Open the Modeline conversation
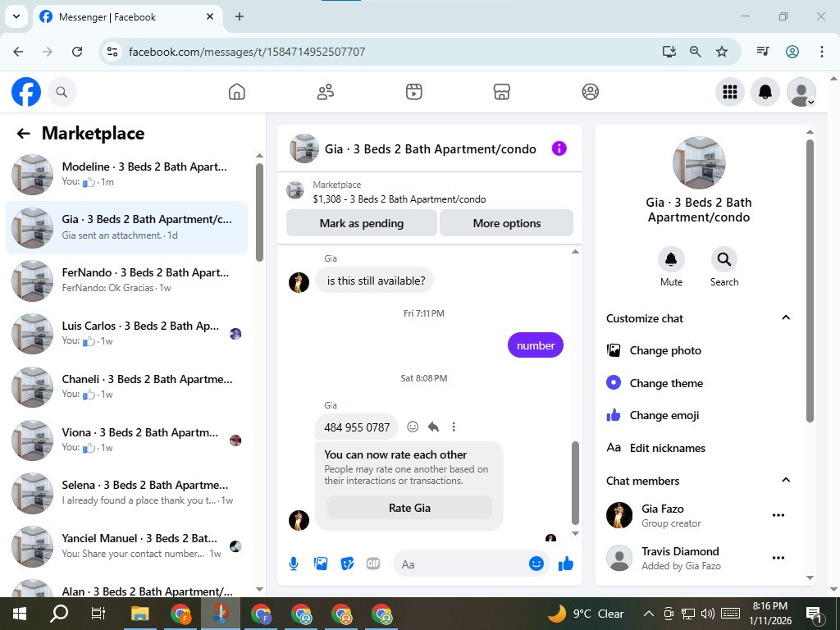Viewport: 840px width, 630px height. click(x=127, y=174)
